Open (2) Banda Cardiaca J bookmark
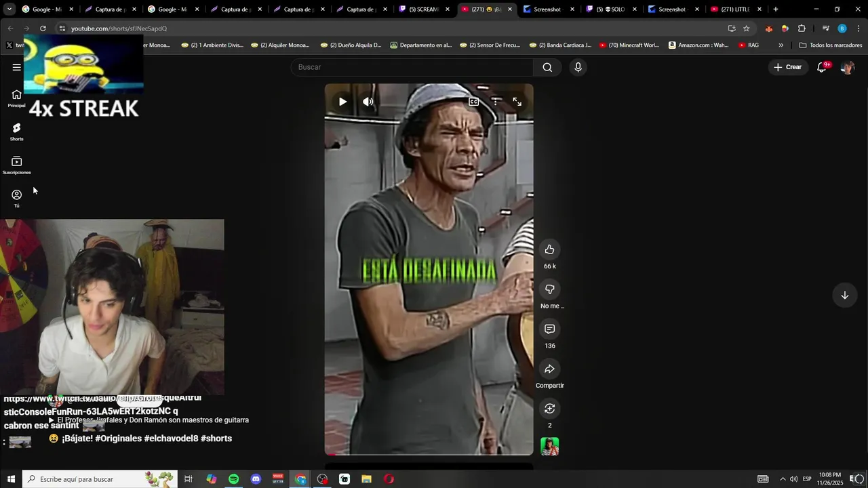 pos(559,45)
